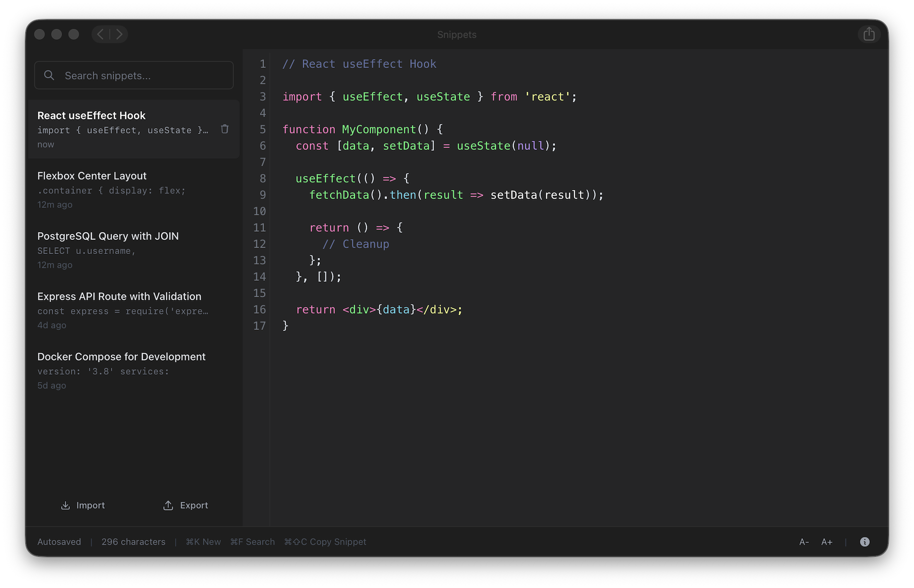Select the Express API Route with Validation snippet
Viewport: 914px width, 588px height.
click(x=119, y=310)
